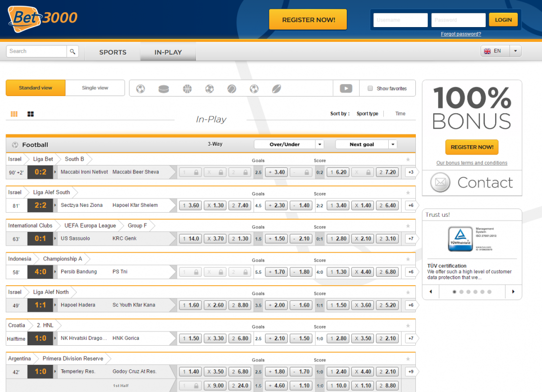Open +6 more bets for Sectzya Nes Ziona
Image resolution: width=542 pixels, height=392 pixels.
coord(410,205)
